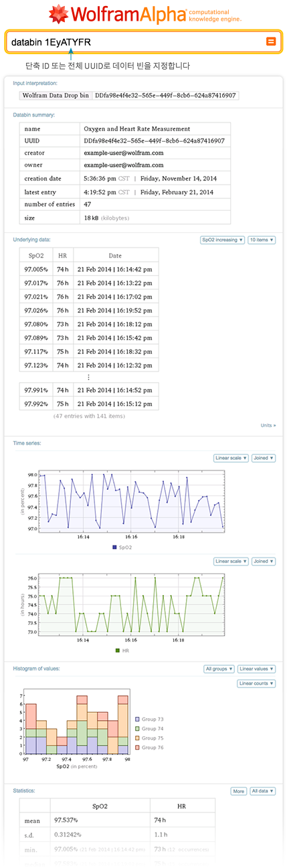
Task: Click date cell '21 Feb 2014 | 16:14:42 pm'
Action: [x=114, y=269]
